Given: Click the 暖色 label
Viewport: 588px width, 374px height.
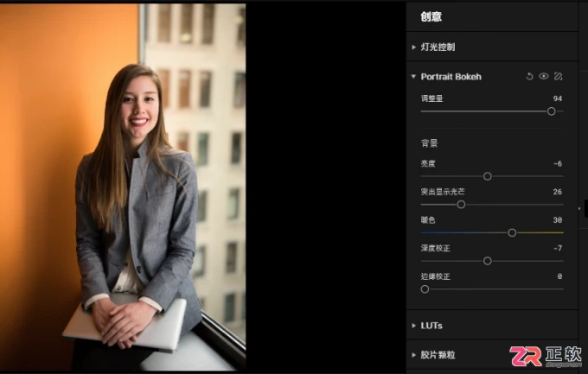Looking at the screenshot, I should [x=428, y=220].
